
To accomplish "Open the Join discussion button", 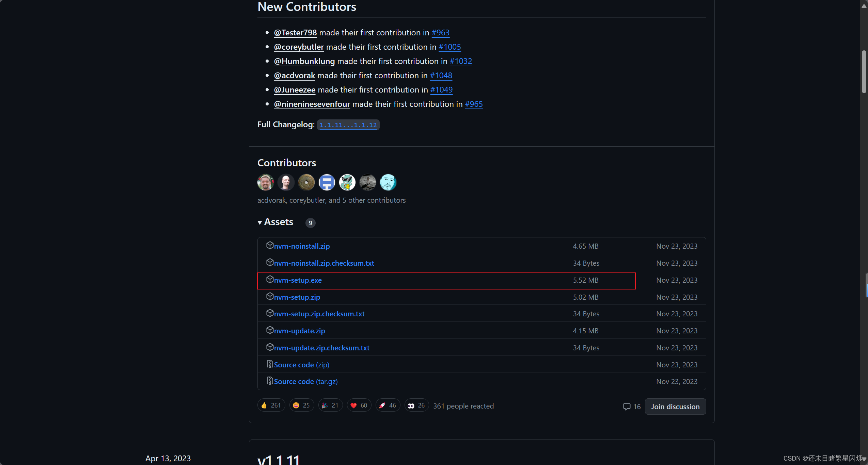I will click(x=675, y=406).
